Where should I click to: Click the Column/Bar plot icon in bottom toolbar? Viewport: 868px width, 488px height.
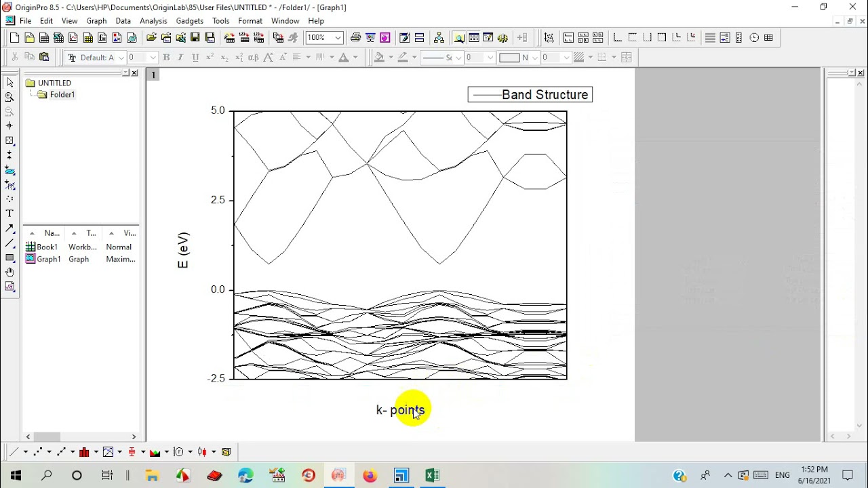coord(84,452)
